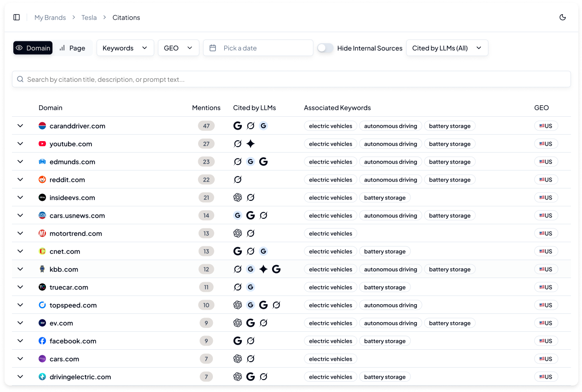Screen dimensions: 582x392
Task: Click the Citations breadcrumb
Action: [126, 17]
